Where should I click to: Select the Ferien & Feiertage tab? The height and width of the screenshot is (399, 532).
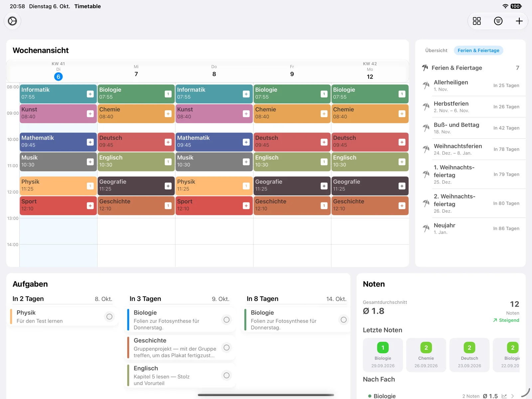coord(478,51)
